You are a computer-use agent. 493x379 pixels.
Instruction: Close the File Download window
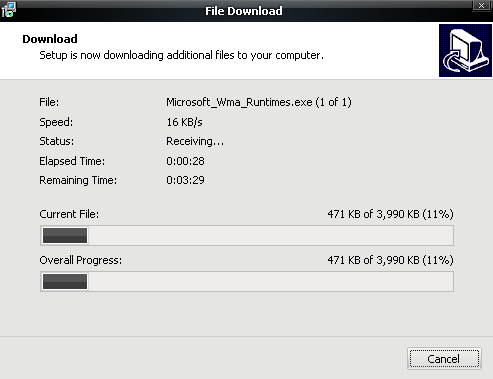point(481,5)
